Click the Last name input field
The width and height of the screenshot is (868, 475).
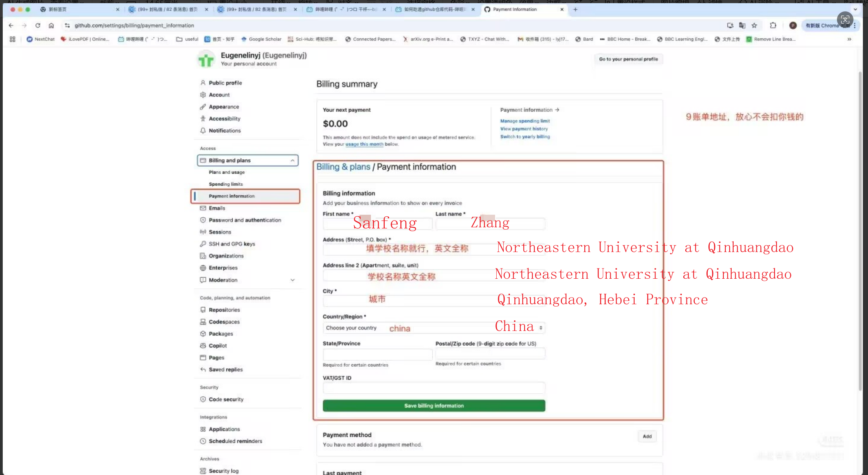pyautogui.click(x=490, y=224)
